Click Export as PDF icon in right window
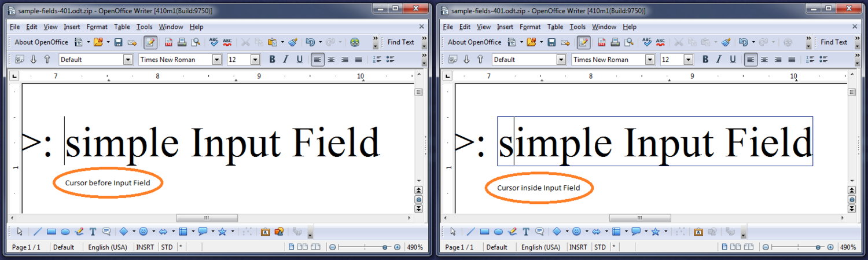Viewport: 868px width, 260px height. (x=602, y=42)
